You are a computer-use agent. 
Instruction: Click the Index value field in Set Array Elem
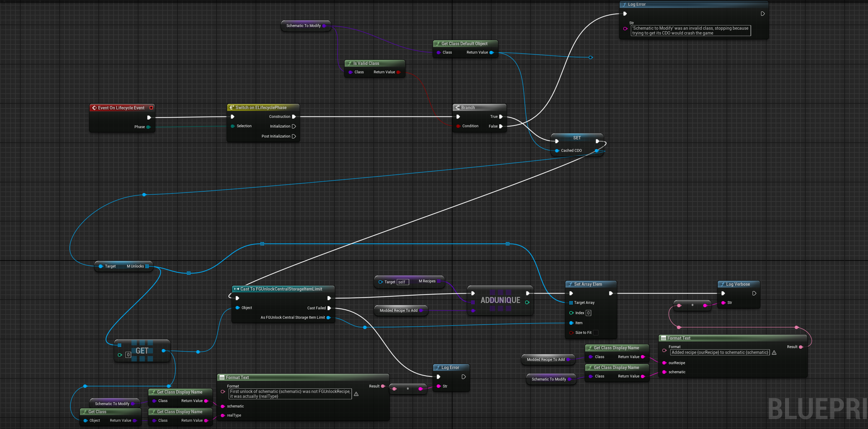[588, 313]
